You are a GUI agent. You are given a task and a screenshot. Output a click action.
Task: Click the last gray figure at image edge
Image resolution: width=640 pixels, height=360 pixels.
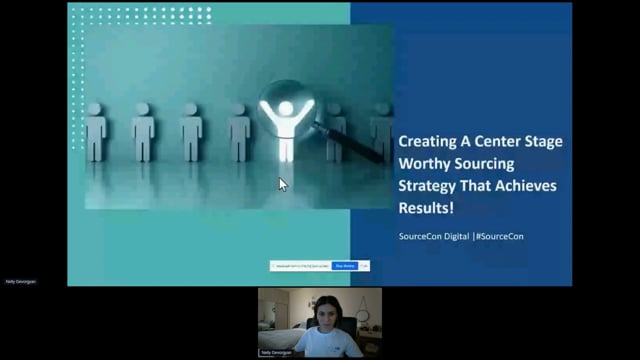[x=382, y=132]
